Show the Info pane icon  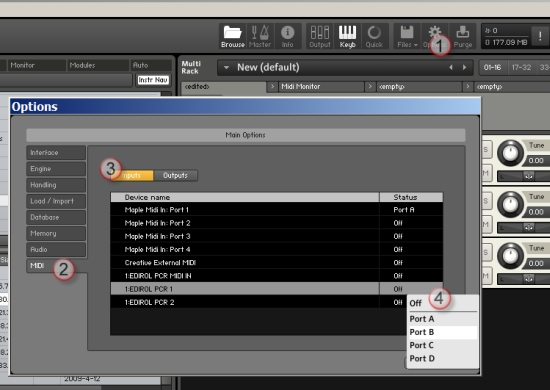tap(287, 36)
